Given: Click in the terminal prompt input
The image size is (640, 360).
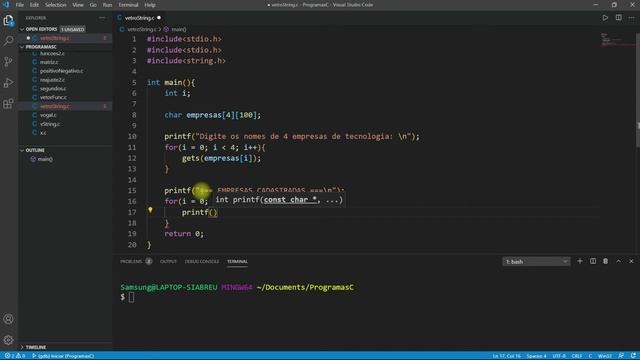Looking at the screenshot, I should [x=131, y=297].
